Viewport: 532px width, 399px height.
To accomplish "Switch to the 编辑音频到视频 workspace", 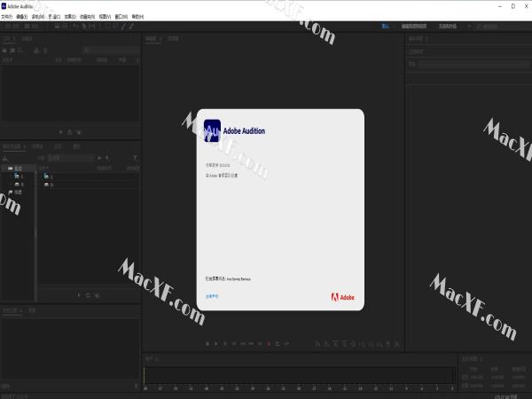I will click(414, 26).
